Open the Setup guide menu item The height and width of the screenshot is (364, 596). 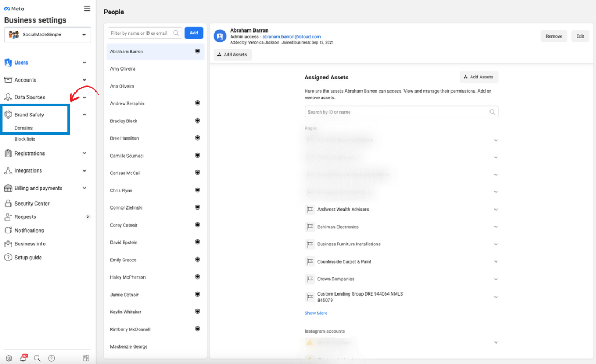tap(28, 258)
